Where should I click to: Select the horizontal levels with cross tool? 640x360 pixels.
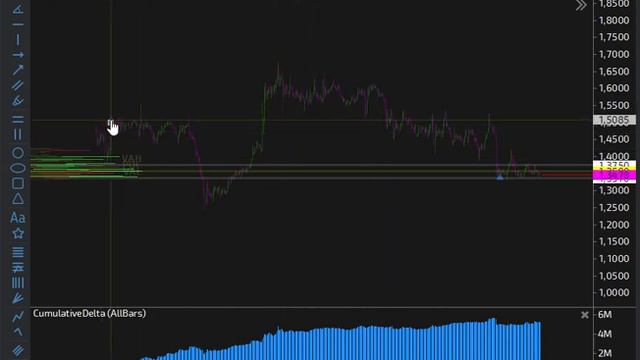18,267
